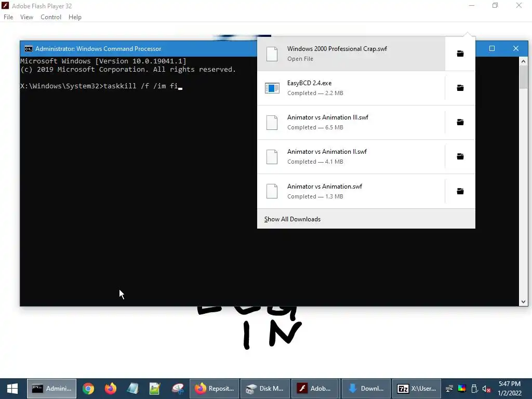
Task: Restore down the Adobe Flash Player window
Action: (495, 5)
